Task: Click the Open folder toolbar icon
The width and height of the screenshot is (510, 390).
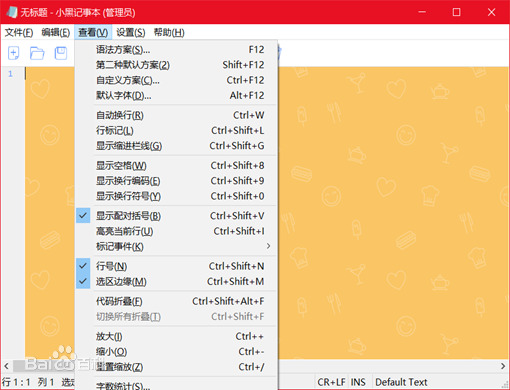Action: pos(37,53)
